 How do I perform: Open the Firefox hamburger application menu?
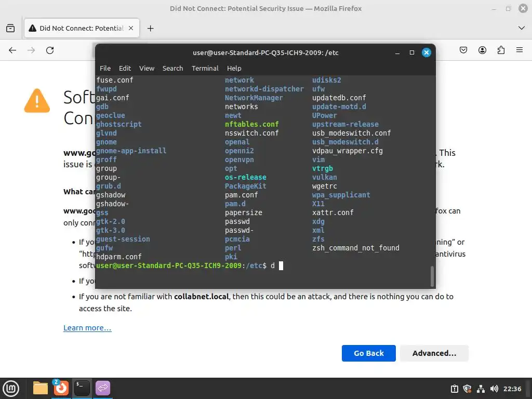pyautogui.click(x=520, y=50)
